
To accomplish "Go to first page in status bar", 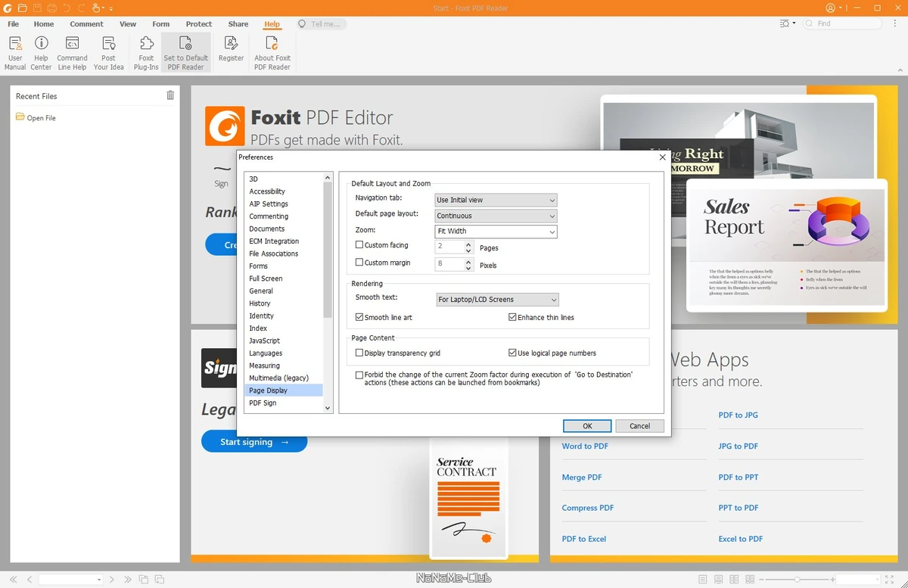I will [14, 580].
